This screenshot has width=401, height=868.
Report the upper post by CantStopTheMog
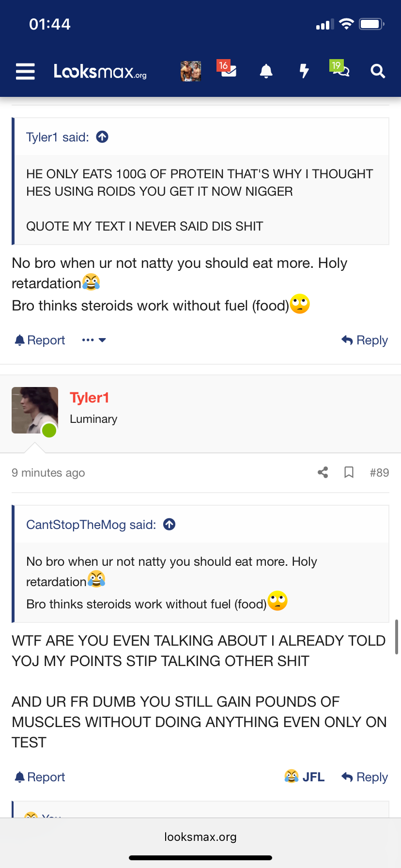(40, 340)
